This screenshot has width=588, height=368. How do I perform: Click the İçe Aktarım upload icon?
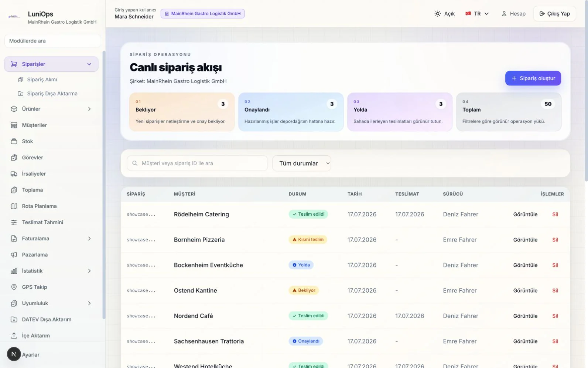(x=14, y=335)
